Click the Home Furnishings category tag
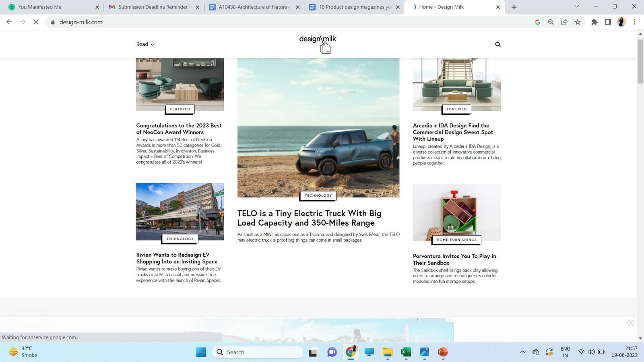644x362 pixels. pos(456,240)
